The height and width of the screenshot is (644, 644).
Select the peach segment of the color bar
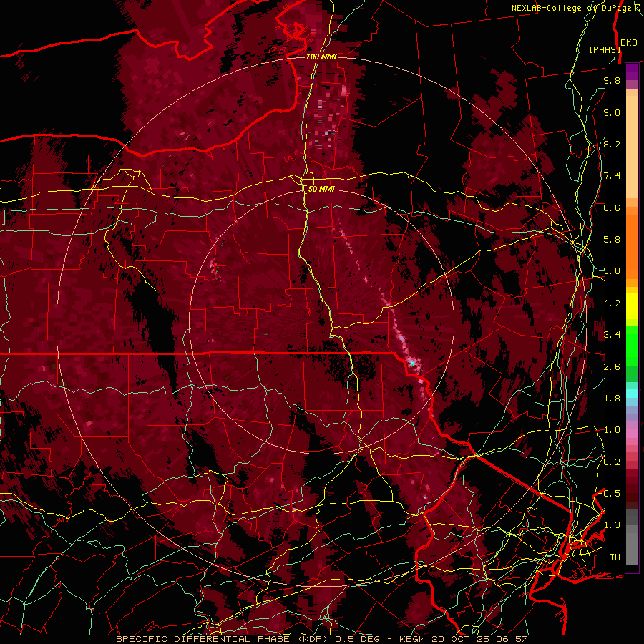(x=632, y=147)
